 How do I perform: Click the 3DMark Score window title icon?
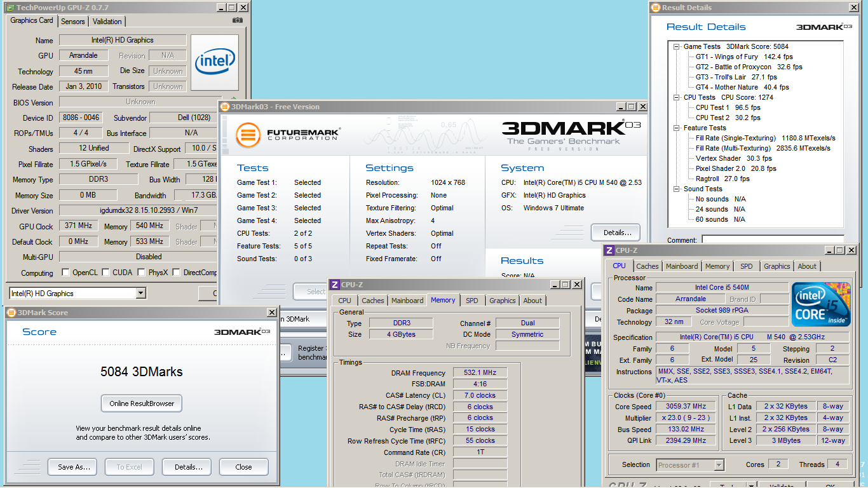[x=11, y=313]
